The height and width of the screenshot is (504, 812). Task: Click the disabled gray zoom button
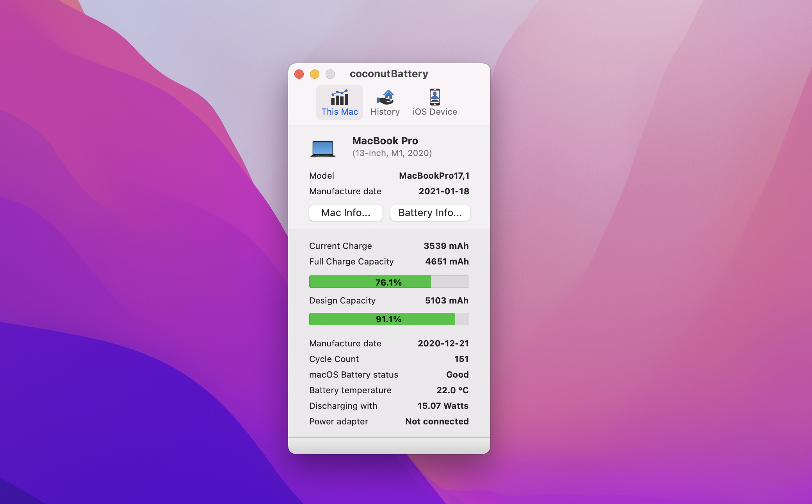pyautogui.click(x=330, y=74)
